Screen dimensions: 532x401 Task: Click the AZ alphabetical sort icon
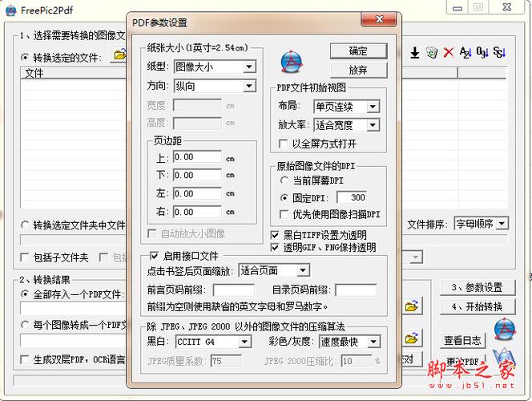tap(465, 53)
